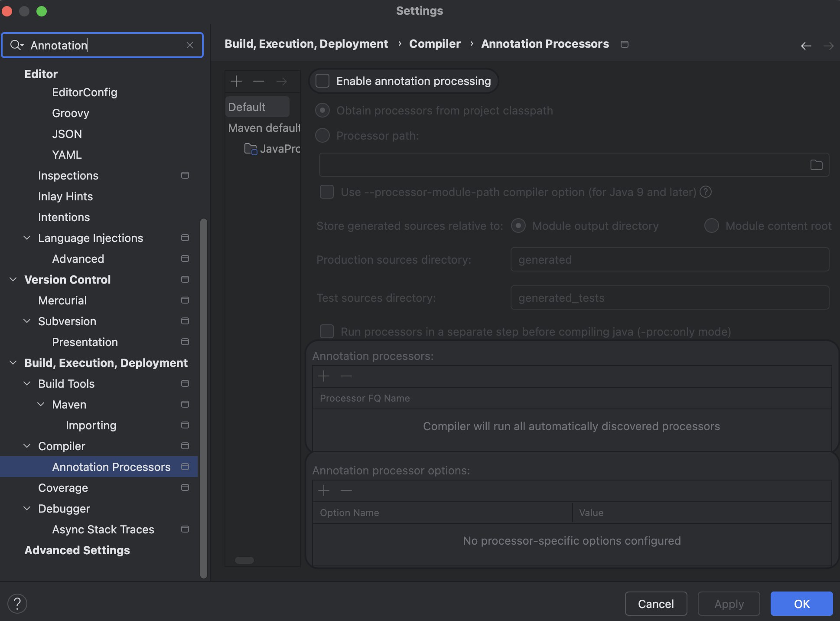The width and height of the screenshot is (840, 621).
Task: Select Coverage in the settings tree
Action: [63, 488]
